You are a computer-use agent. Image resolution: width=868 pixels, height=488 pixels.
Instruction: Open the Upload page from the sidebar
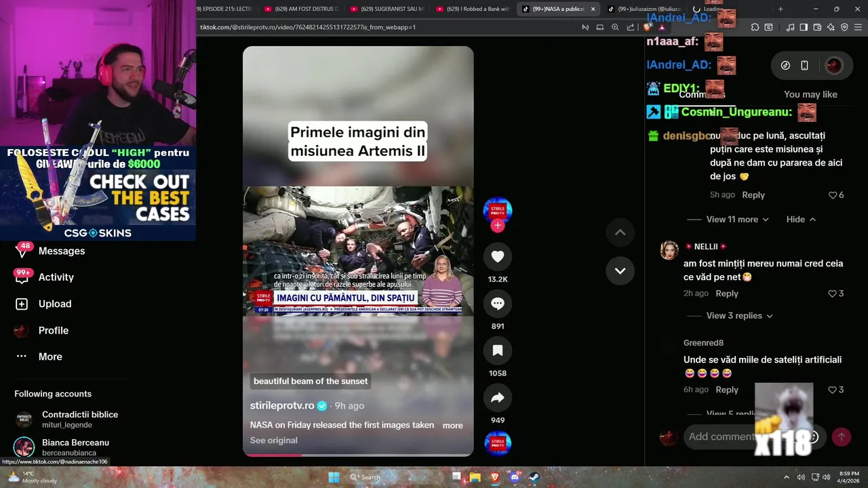pos(44,304)
